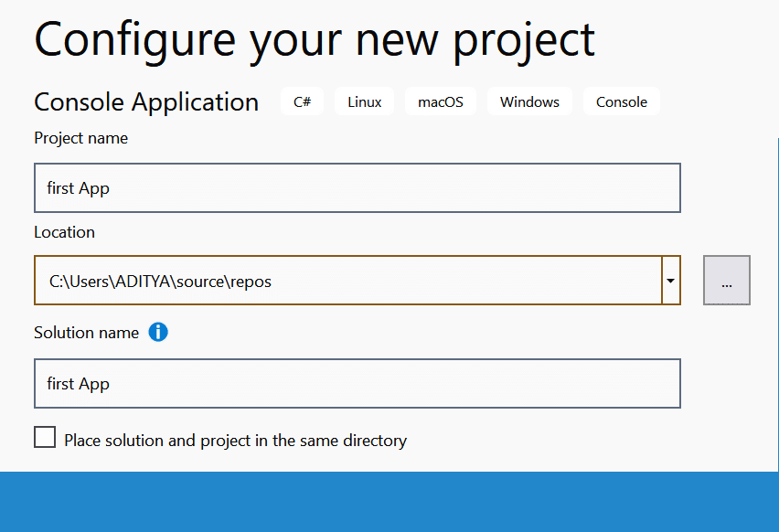Click the 'Configure your new project' heading
Screen dimensions: 779x532
coord(315,38)
